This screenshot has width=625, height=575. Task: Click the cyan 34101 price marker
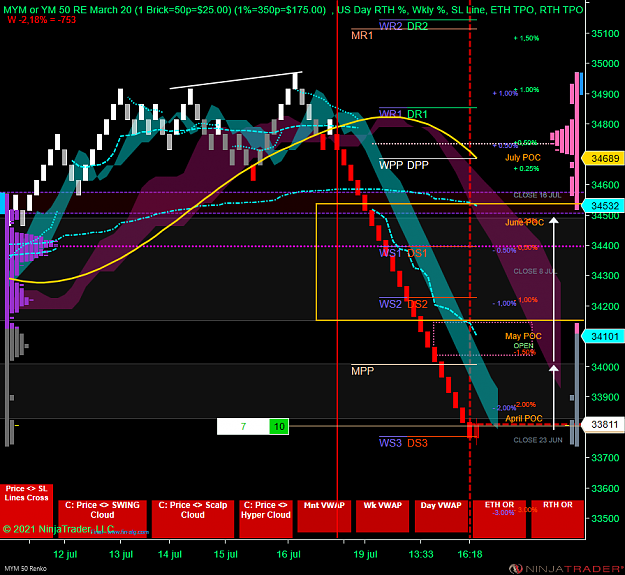[603, 336]
